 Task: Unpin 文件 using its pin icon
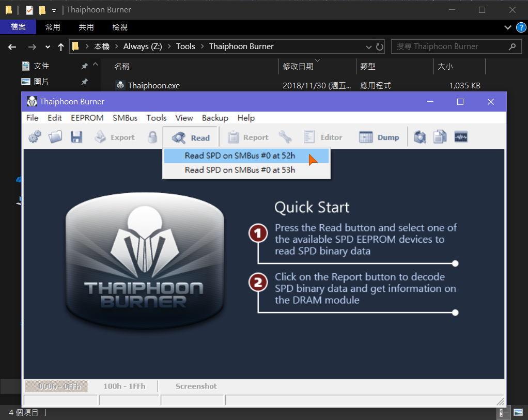(84, 66)
